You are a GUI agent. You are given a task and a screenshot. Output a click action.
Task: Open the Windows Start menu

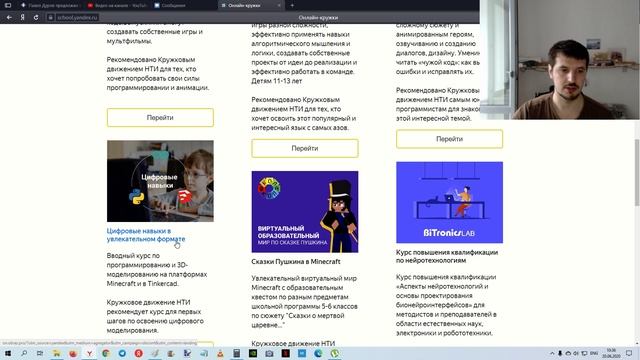coord(8,353)
